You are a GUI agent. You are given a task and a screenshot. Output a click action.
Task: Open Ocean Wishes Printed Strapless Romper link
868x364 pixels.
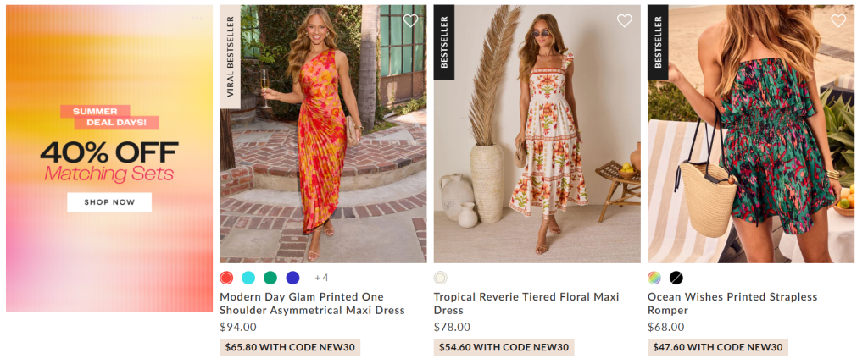click(x=732, y=303)
